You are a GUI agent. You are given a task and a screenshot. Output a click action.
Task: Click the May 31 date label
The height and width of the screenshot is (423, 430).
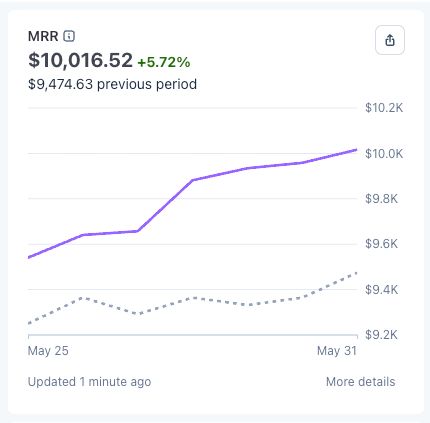[337, 351]
